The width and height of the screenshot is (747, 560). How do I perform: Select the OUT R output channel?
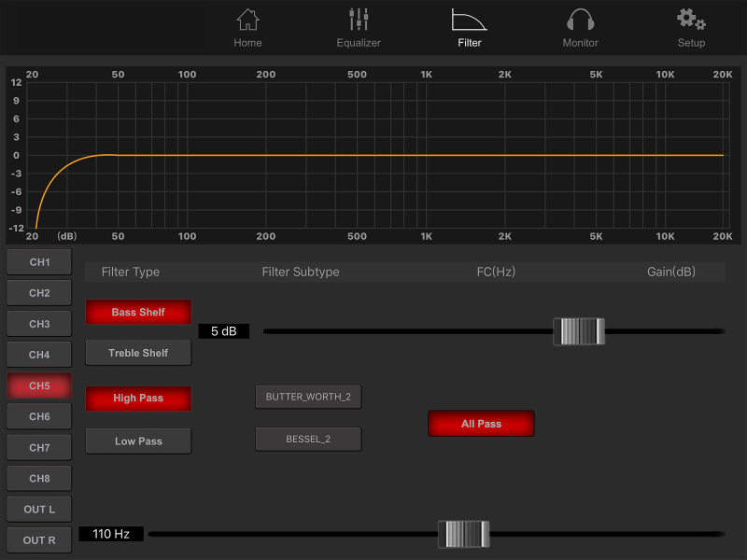tap(39, 540)
